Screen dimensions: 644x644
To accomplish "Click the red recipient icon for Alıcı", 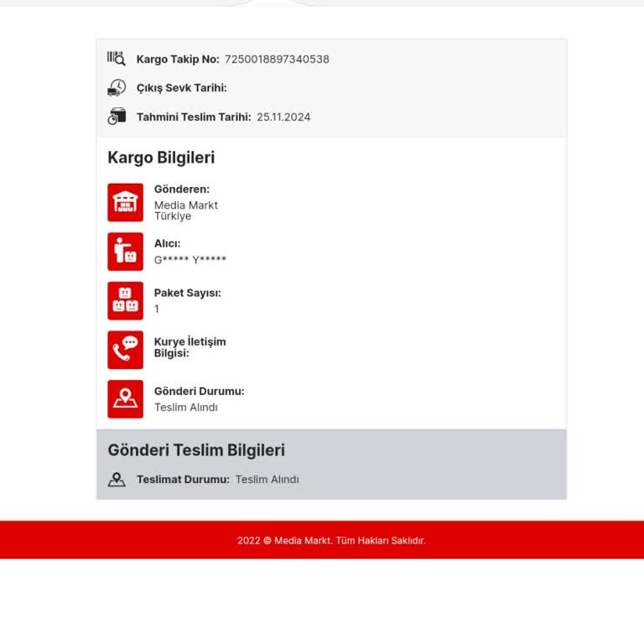I will click(125, 252).
